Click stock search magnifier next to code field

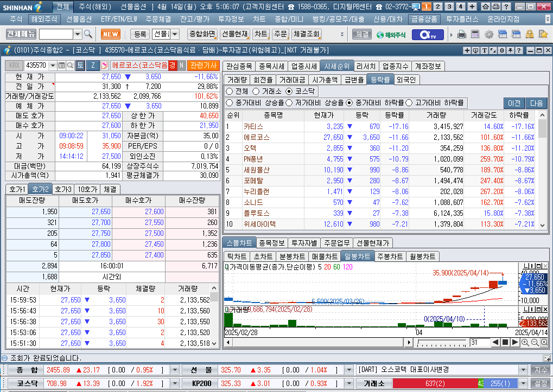tap(70, 65)
